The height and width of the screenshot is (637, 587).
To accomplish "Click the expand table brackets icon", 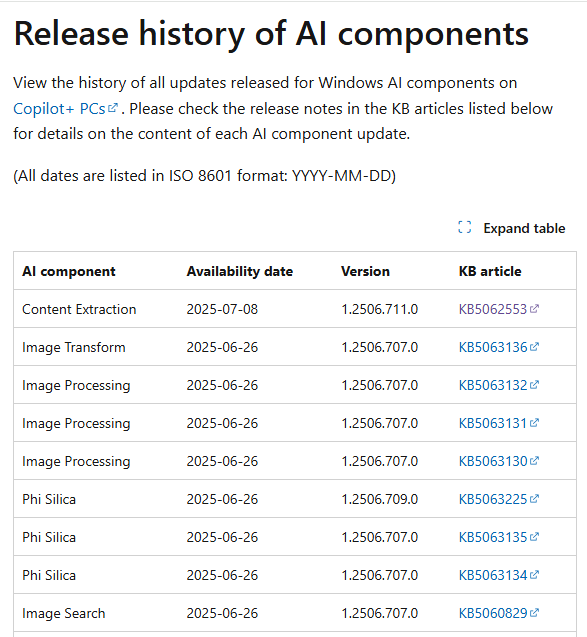I will coord(465,228).
